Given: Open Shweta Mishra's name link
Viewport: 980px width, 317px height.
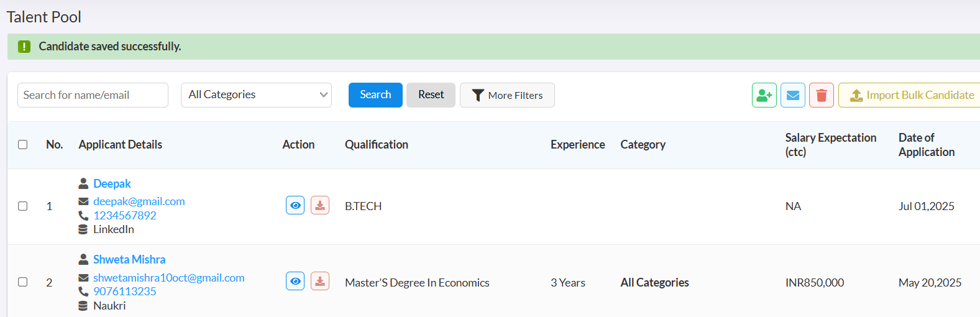Looking at the screenshot, I should (x=129, y=259).
